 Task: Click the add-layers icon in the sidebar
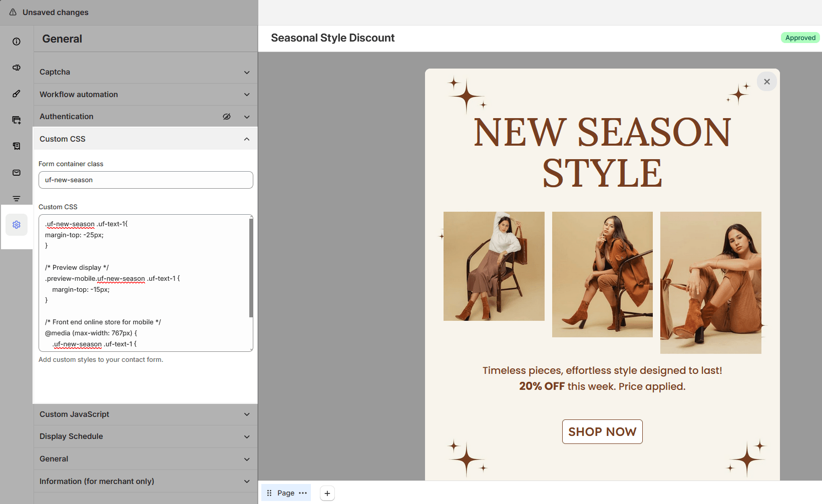pyautogui.click(x=17, y=120)
